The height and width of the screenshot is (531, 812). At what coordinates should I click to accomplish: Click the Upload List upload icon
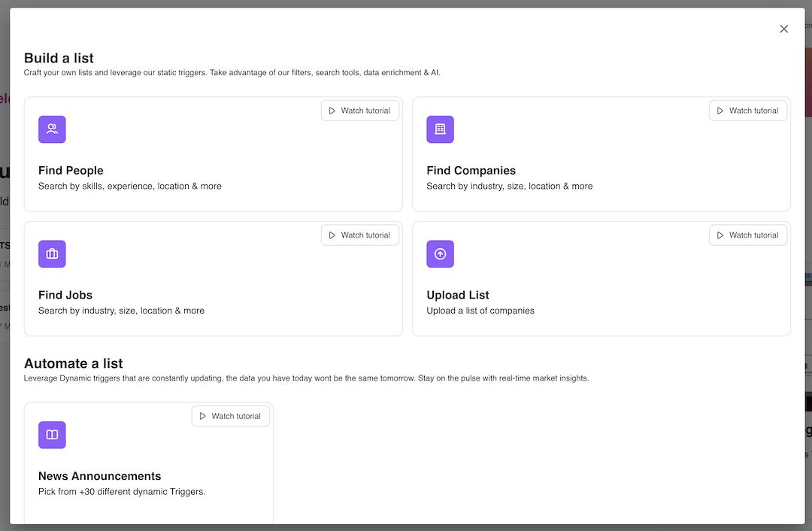440,254
